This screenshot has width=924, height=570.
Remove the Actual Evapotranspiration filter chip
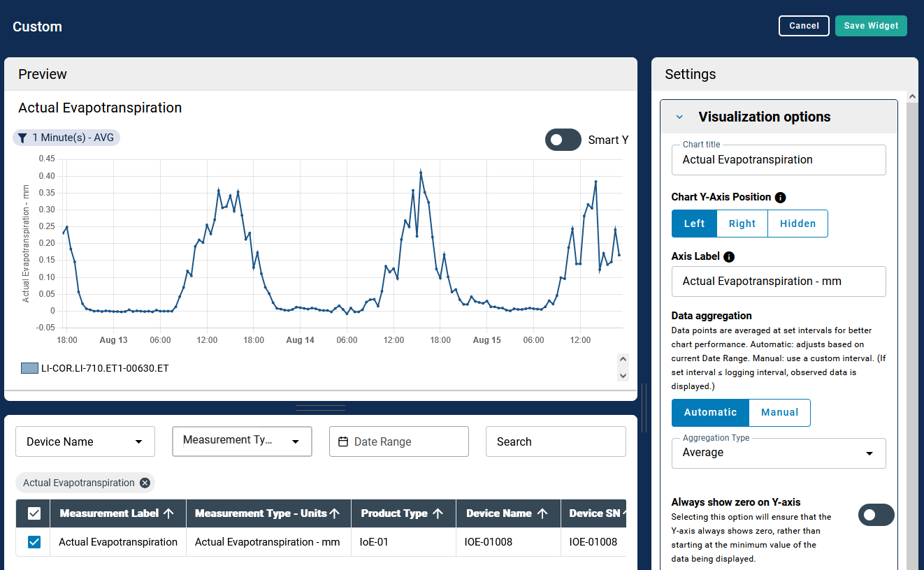(145, 483)
